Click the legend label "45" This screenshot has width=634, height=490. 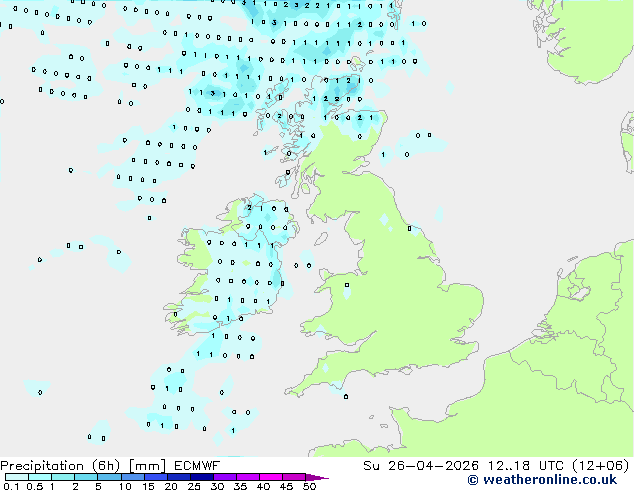coord(286,486)
